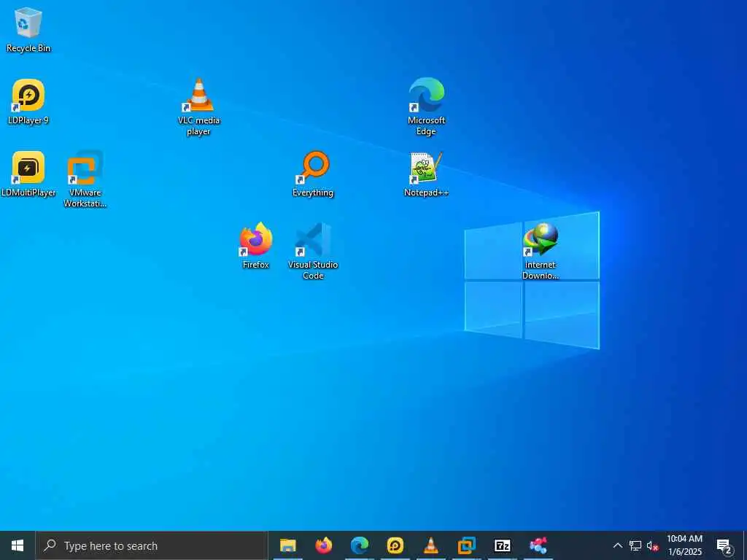Show hidden system tray icons
Viewport: 747px width, 560px height.
pos(617,545)
